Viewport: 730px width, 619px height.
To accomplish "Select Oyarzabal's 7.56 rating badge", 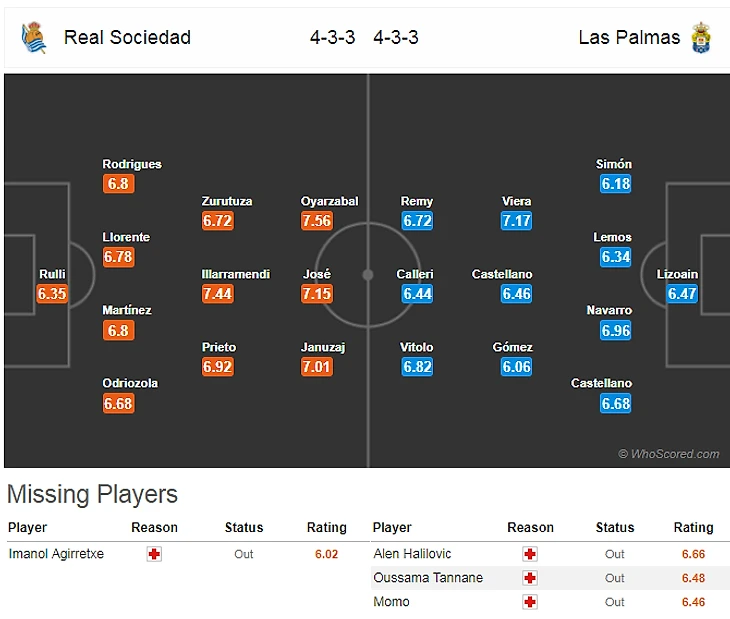I will coord(316,221).
